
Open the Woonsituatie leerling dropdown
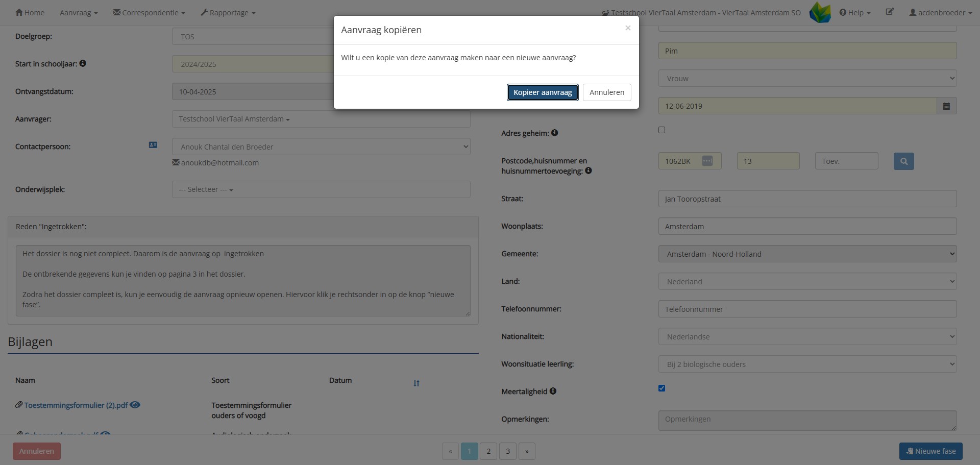(807, 364)
